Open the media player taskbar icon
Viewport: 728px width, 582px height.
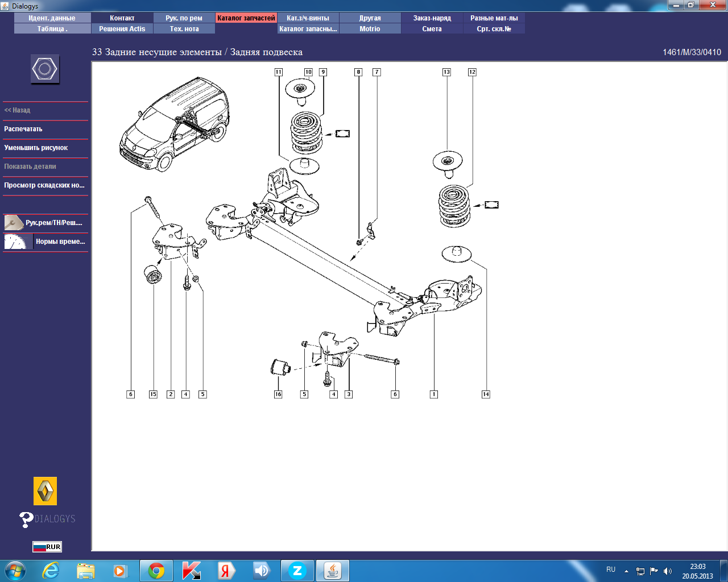coord(120,571)
